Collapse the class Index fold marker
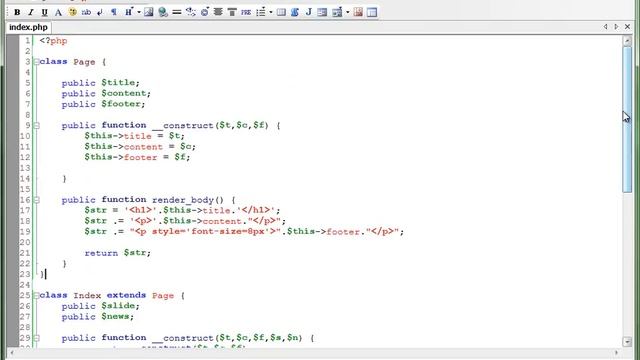 click(x=36, y=295)
